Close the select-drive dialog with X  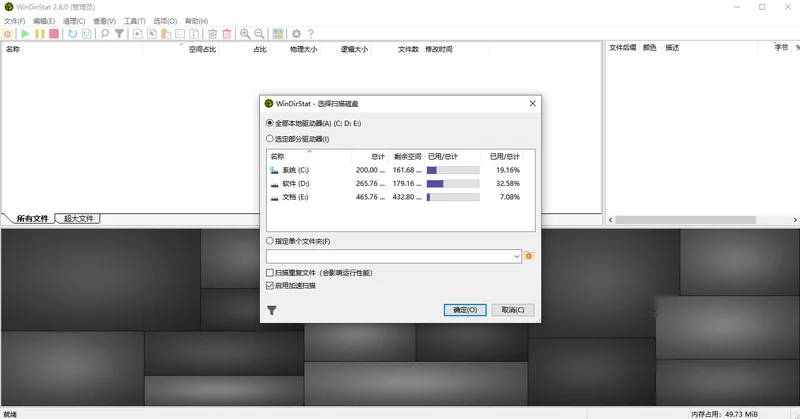coord(533,103)
